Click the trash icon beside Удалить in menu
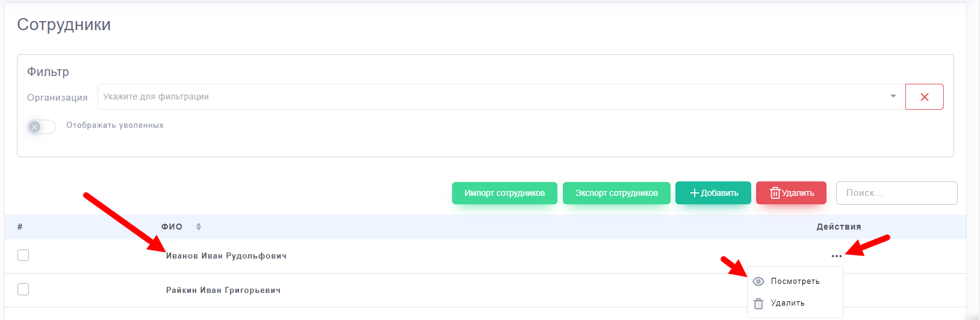The image size is (980, 320). (x=758, y=304)
